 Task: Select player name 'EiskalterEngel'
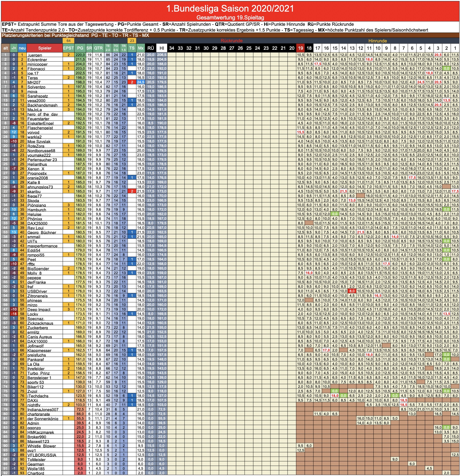click(x=40, y=123)
